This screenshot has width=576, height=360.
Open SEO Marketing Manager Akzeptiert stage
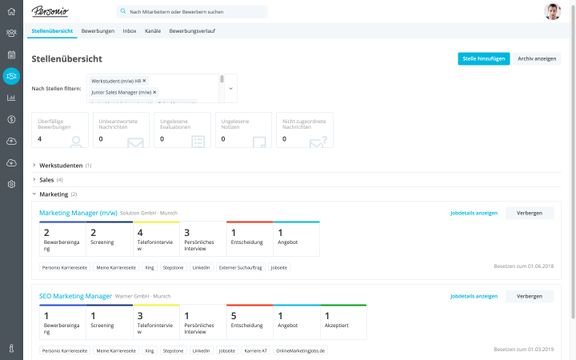pos(343,322)
